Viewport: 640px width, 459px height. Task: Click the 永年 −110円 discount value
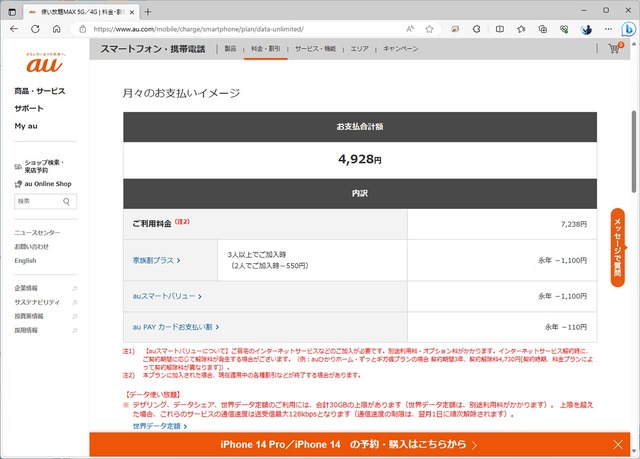(566, 327)
